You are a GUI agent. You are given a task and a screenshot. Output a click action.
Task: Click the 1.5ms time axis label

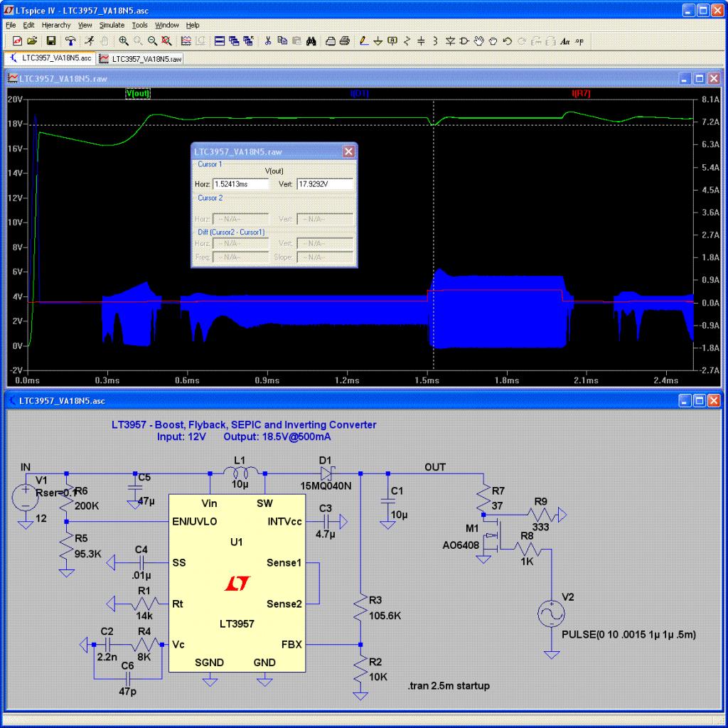click(427, 380)
